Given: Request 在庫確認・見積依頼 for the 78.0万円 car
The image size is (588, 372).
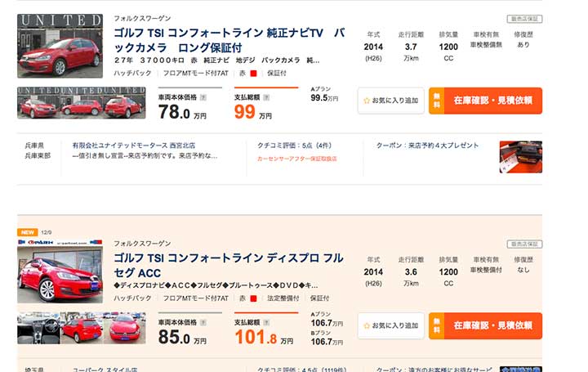Looking at the screenshot, I should pos(485,101).
